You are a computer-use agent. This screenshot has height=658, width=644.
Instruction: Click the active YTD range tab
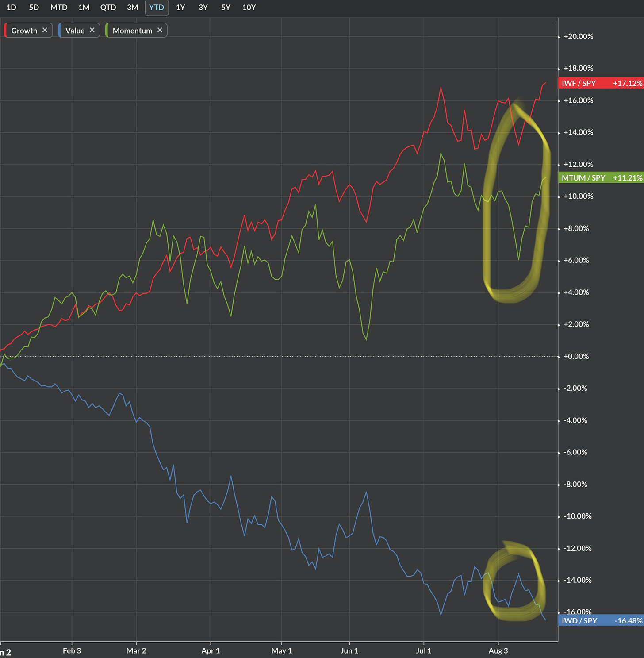point(157,8)
